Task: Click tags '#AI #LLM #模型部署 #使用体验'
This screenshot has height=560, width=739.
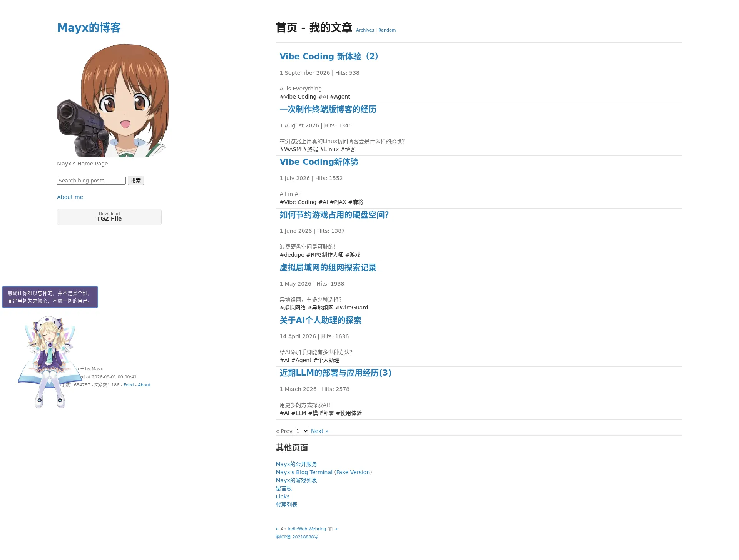Action: pos(321,413)
